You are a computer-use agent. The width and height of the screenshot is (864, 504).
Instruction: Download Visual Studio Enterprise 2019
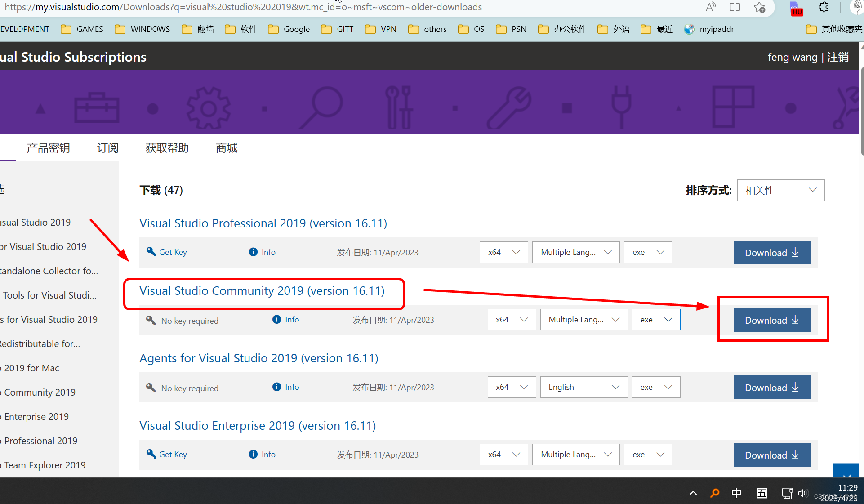click(x=772, y=455)
